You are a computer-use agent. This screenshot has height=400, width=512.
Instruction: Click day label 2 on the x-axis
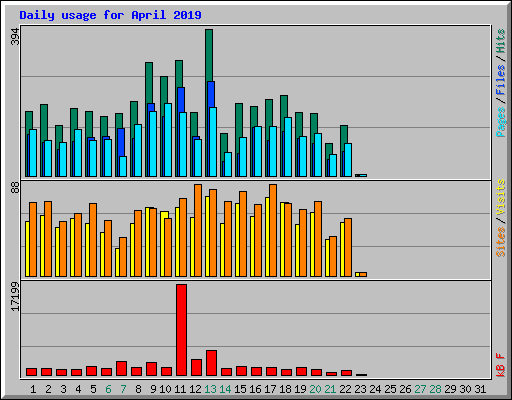48,389
